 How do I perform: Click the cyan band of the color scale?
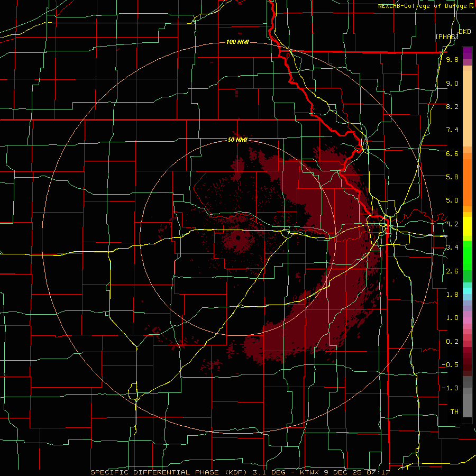(467, 291)
